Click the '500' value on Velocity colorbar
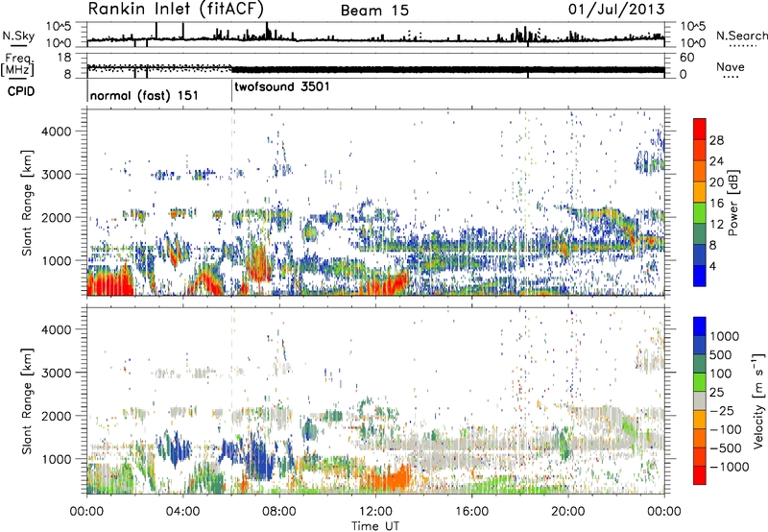This screenshot has width=768, height=532. coord(723,355)
